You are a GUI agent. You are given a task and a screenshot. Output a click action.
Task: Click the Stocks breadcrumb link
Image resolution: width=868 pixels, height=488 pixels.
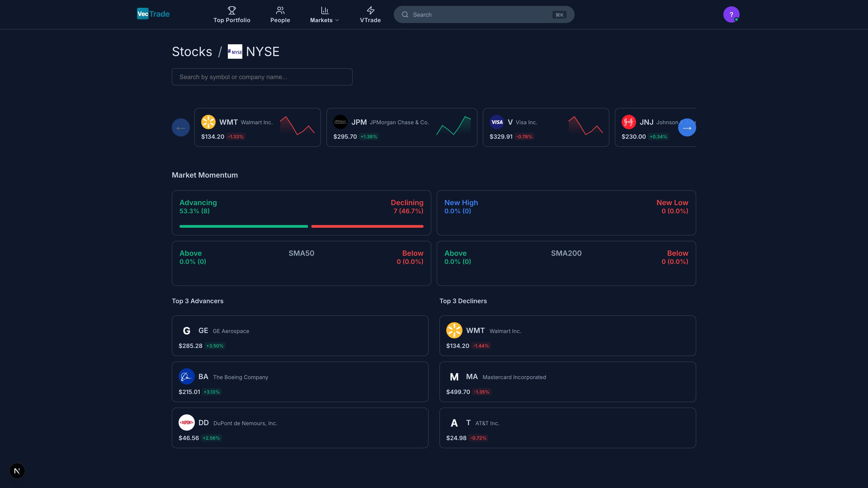[x=192, y=52]
